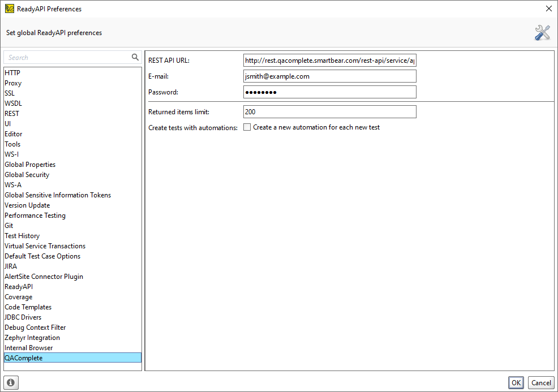The width and height of the screenshot is (558, 392).
Task: Click the search magnifier icon
Action: tap(135, 57)
